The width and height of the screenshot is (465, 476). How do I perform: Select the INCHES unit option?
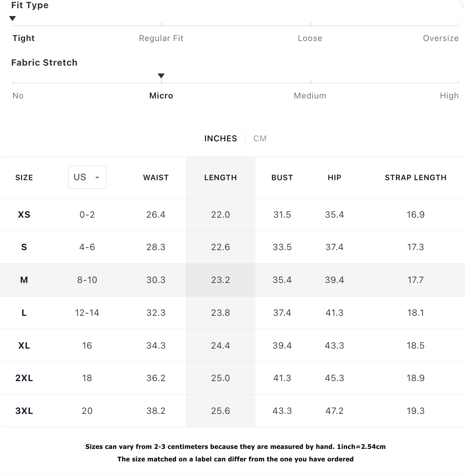coord(221,138)
